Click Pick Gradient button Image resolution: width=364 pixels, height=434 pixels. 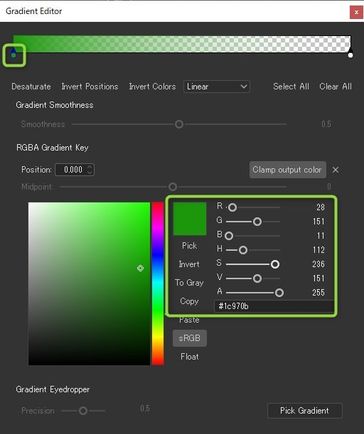(305, 410)
